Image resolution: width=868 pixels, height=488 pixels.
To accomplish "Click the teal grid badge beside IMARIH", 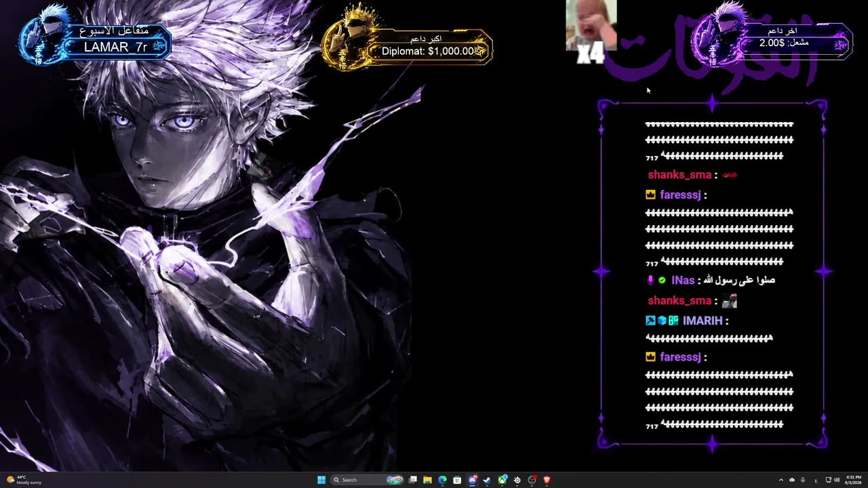I will coord(673,321).
